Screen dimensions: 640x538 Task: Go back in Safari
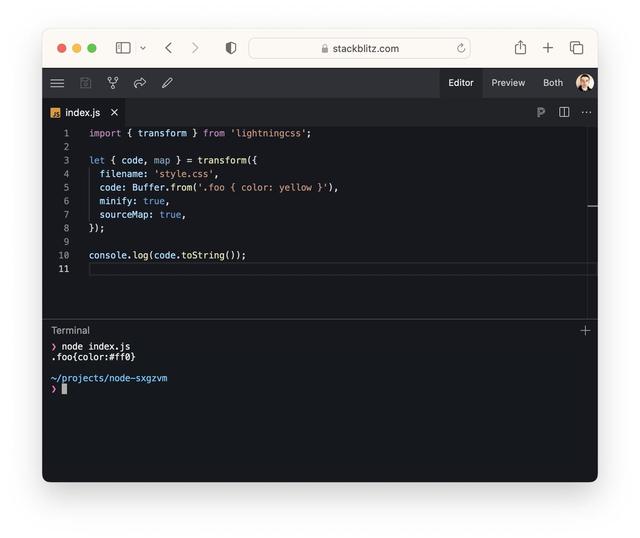point(169,48)
